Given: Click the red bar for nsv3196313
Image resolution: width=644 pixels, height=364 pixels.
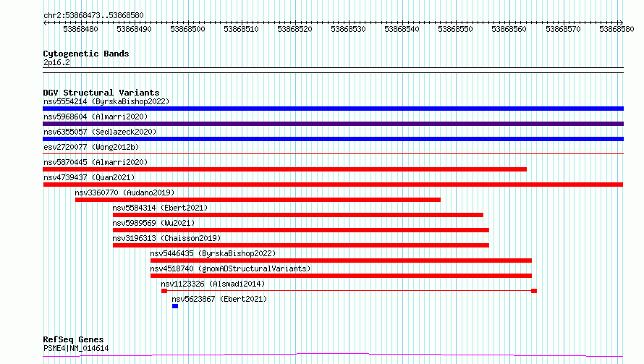Looking at the screenshot, I should (x=301, y=245).
